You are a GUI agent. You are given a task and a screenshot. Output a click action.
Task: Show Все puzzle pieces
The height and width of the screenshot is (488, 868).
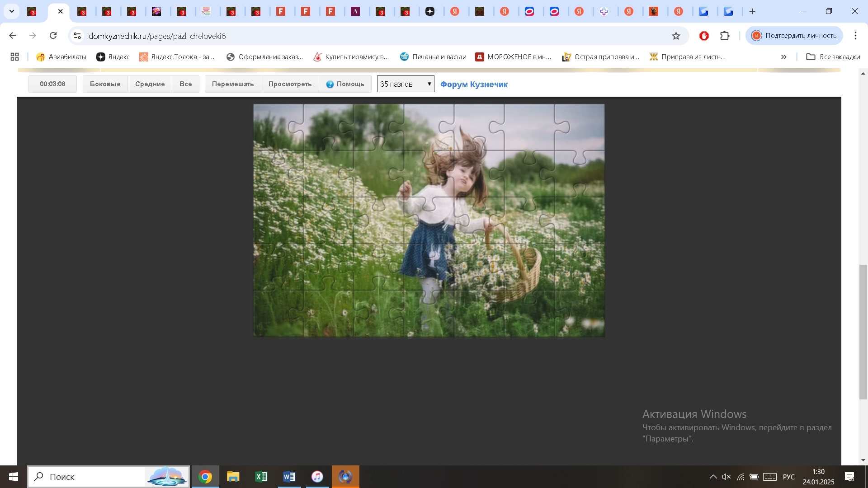click(x=185, y=84)
